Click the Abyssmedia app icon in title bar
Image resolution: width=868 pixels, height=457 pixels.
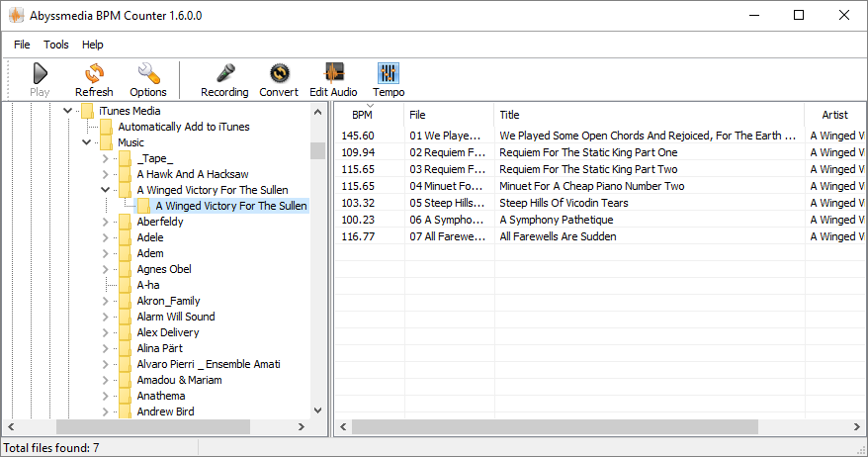17,15
